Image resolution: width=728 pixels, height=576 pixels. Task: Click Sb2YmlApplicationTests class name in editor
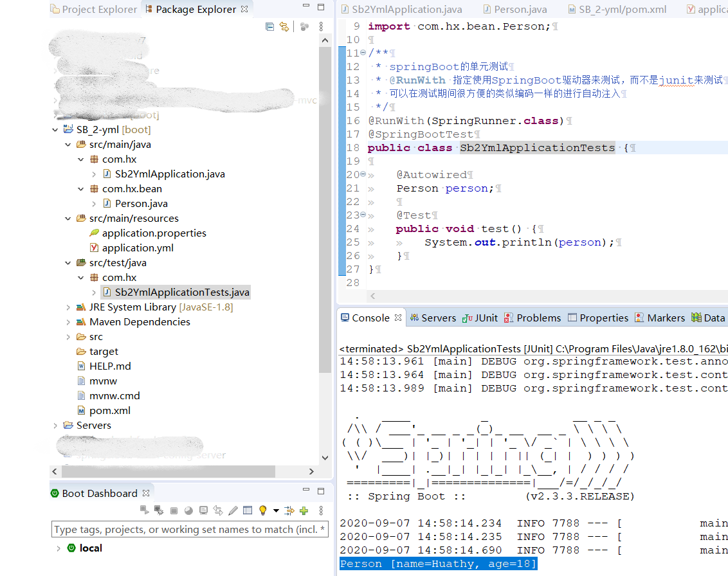click(537, 148)
